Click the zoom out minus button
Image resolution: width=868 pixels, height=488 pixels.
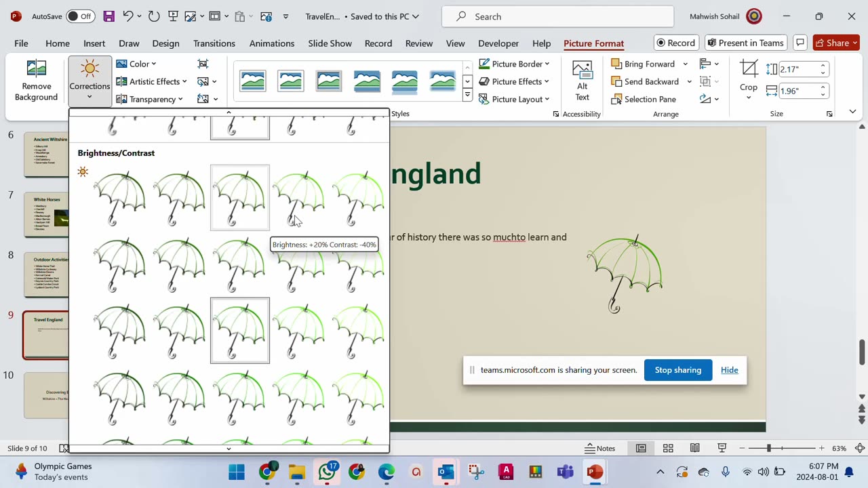point(742,448)
